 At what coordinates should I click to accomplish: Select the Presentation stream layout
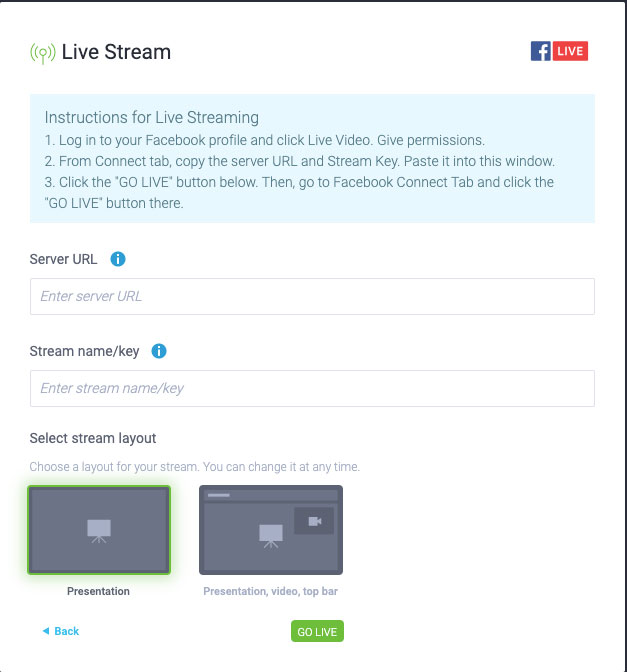pos(99,530)
